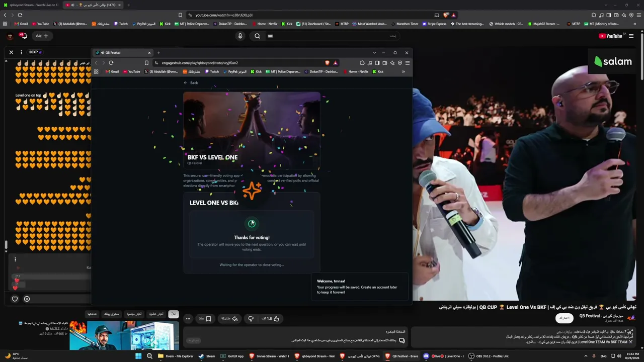Open Brave Wallet in front window toolbar
The height and width of the screenshot is (362, 644).
(385, 63)
